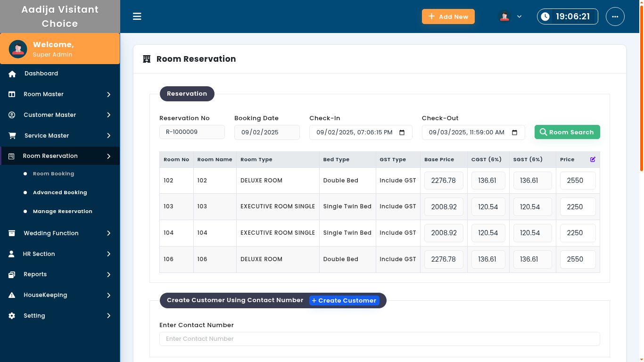Click the Setting gear icon

click(x=12, y=316)
